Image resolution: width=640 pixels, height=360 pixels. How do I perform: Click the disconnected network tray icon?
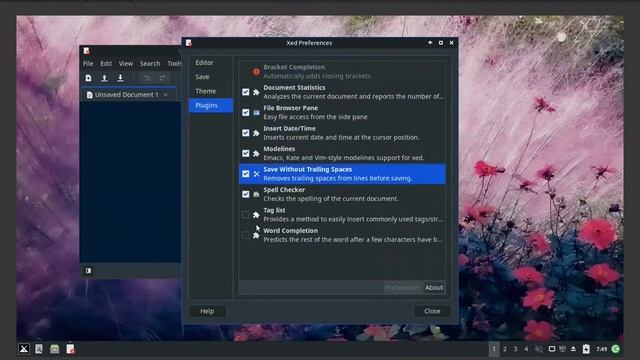tap(539, 349)
